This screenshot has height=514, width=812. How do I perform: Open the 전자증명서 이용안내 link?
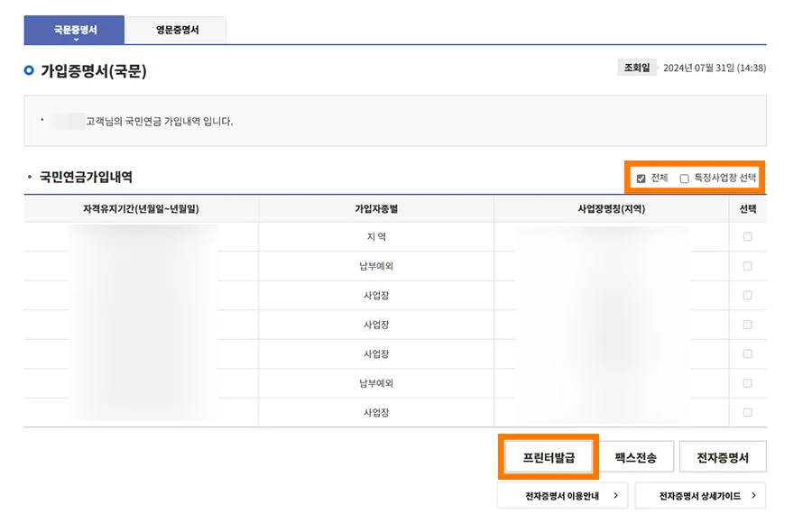point(562,496)
